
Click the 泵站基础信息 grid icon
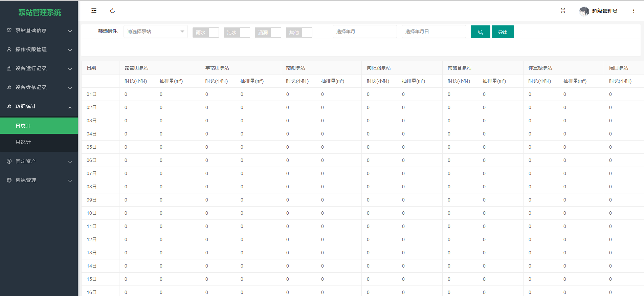[x=9, y=30]
